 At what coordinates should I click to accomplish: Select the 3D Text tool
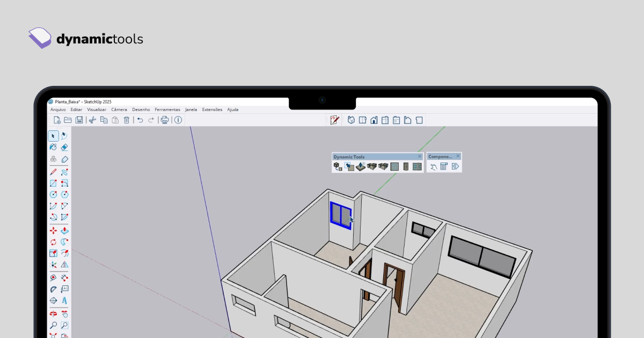click(64, 302)
